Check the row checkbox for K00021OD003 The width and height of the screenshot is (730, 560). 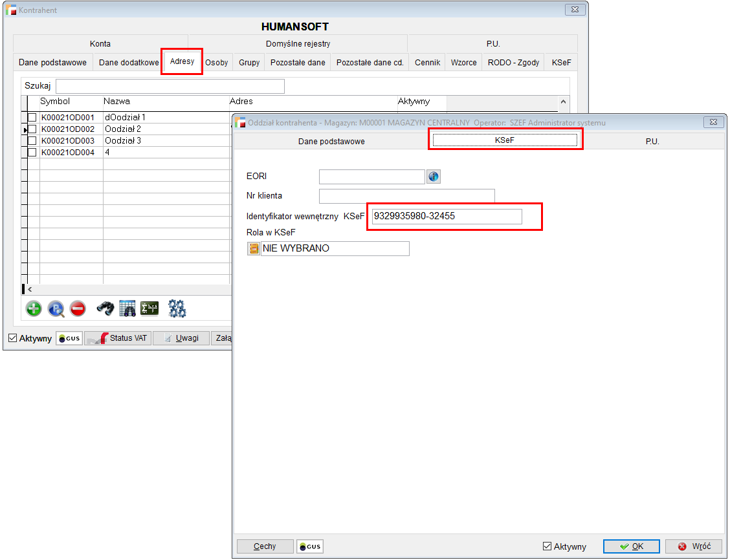coord(32,141)
